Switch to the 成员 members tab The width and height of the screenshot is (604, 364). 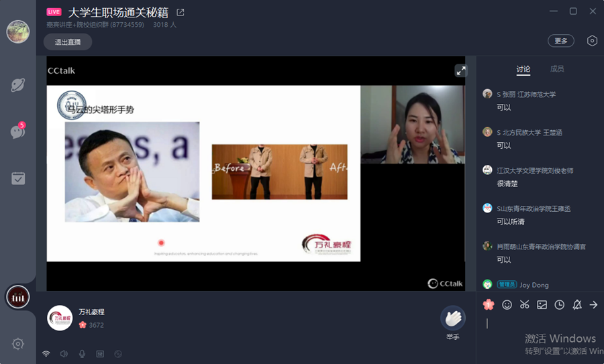click(557, 69)
